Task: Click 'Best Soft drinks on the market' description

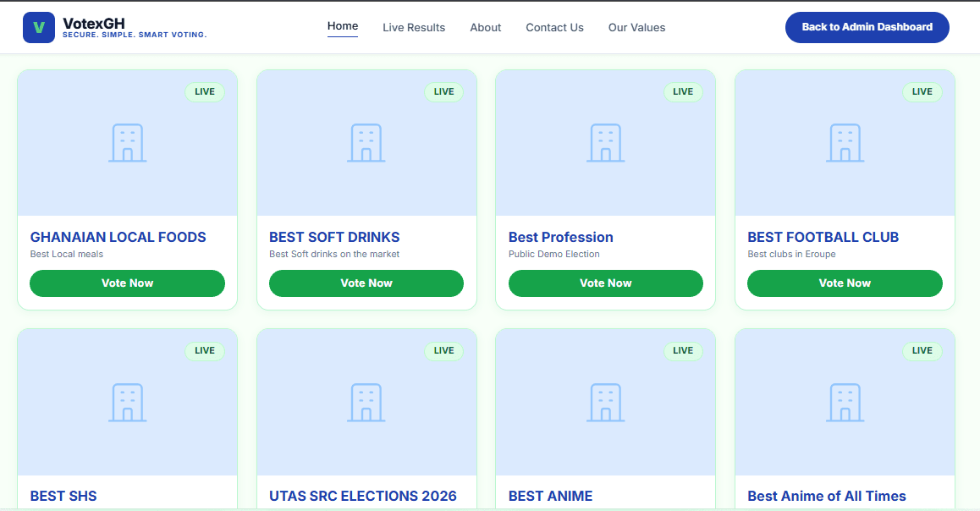Action: point(334,255)
